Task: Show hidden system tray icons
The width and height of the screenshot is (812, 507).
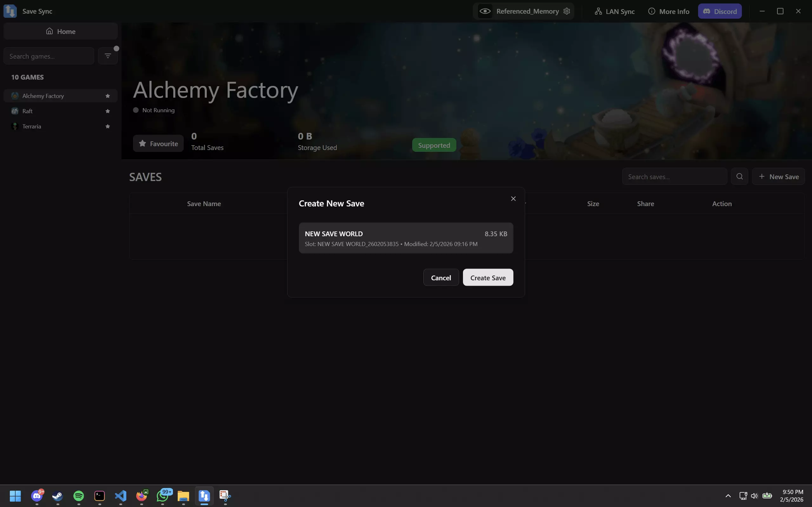Action: [728, 496]
